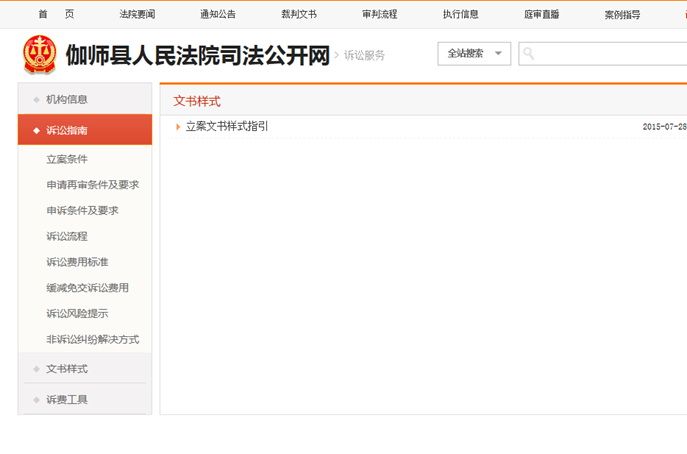The height and width of the screenshot is (454, 687).
Task: Select 裁判文书 in the top menu
Action: [x=299, y=14]
